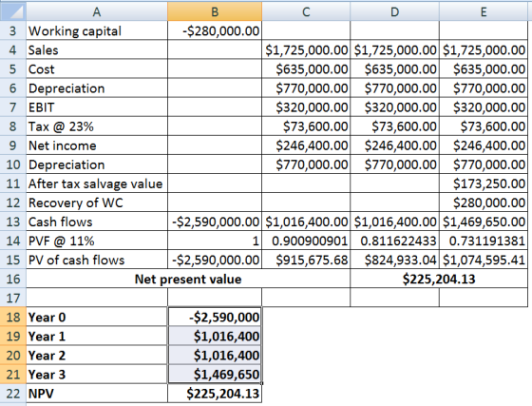Viewport: 532px width, 406px height.
Task: Click the Year 1 $1,016,400 value
Action: pos(215,336)
